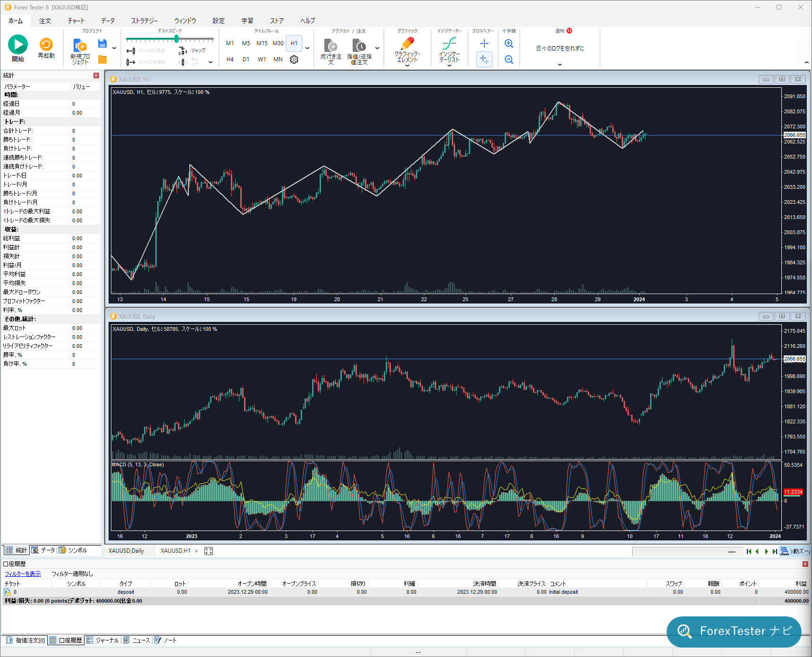The width and height of the screenshot is (812, 657).
Task: Place a limit/stop order with 指値/逆指値注文
Action: pos(359,51)
